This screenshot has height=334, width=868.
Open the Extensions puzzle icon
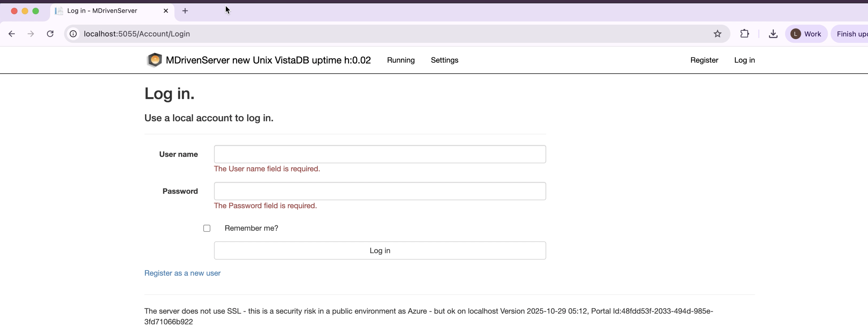(744, 34)
